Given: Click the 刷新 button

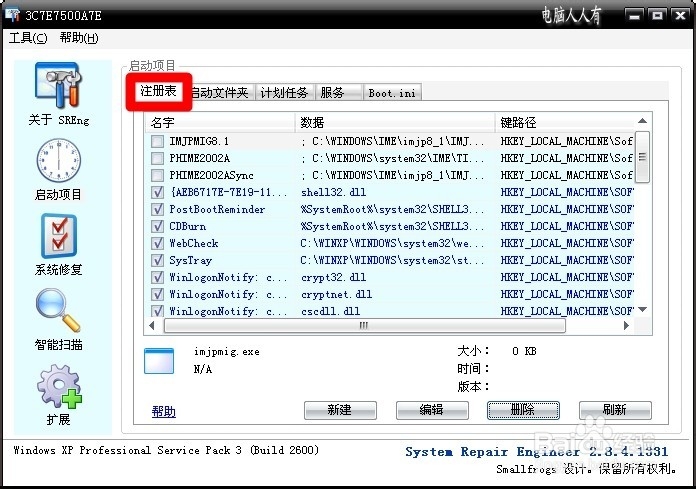Looking at the screenshot, I should (615, 410).
